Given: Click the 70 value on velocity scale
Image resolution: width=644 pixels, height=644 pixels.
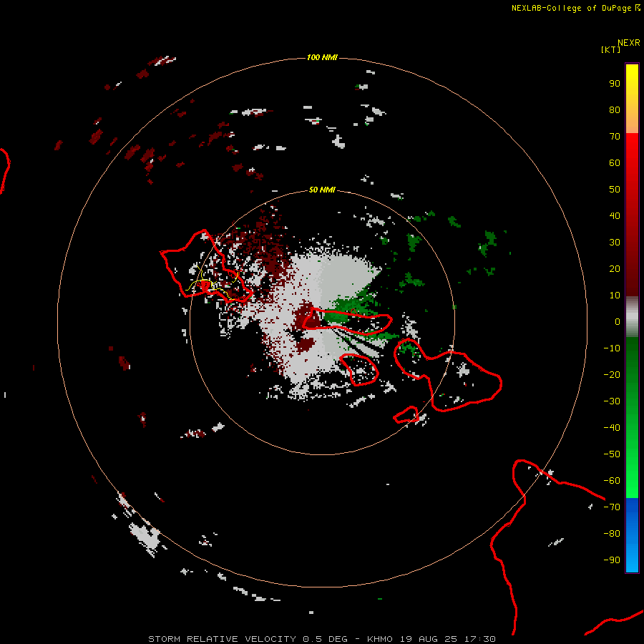Looking at the screenshot, I should click(615, 137).
